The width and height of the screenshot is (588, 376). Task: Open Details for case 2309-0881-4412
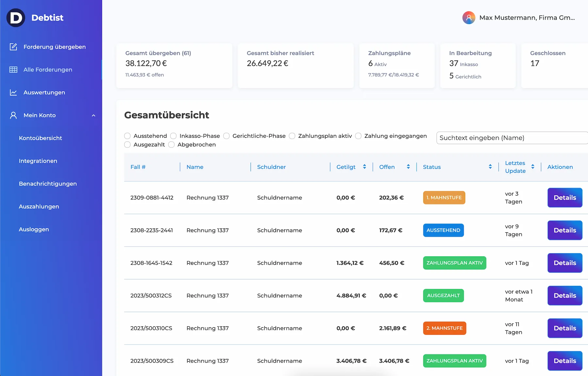pyautogui.click(x=564, y=197)
